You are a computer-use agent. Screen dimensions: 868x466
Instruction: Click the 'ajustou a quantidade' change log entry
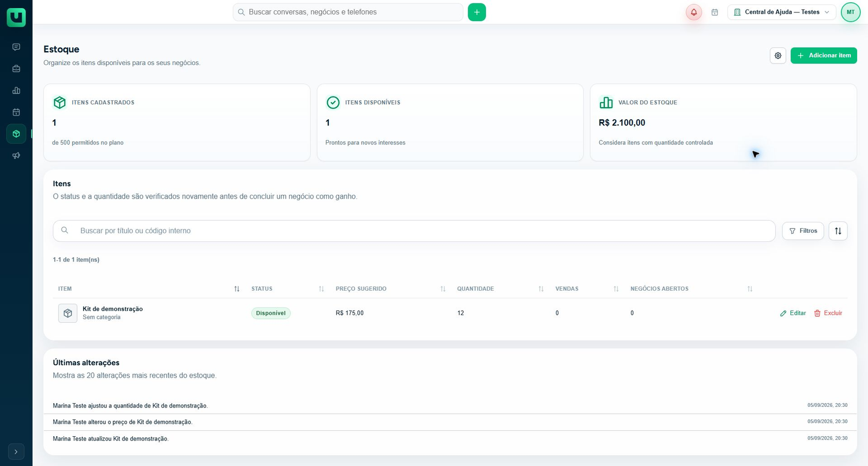(x=130, y=406)
